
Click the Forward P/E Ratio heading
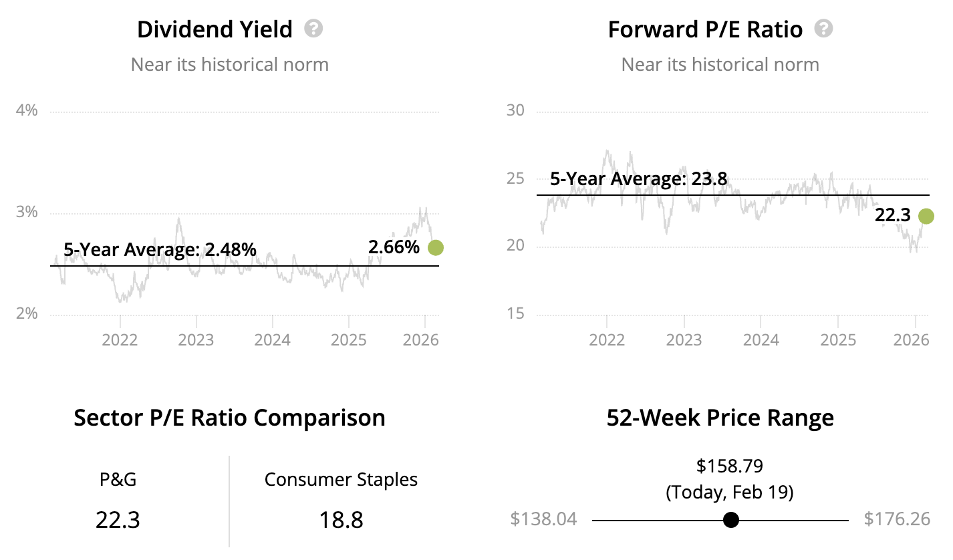click(x=705, y=29)
